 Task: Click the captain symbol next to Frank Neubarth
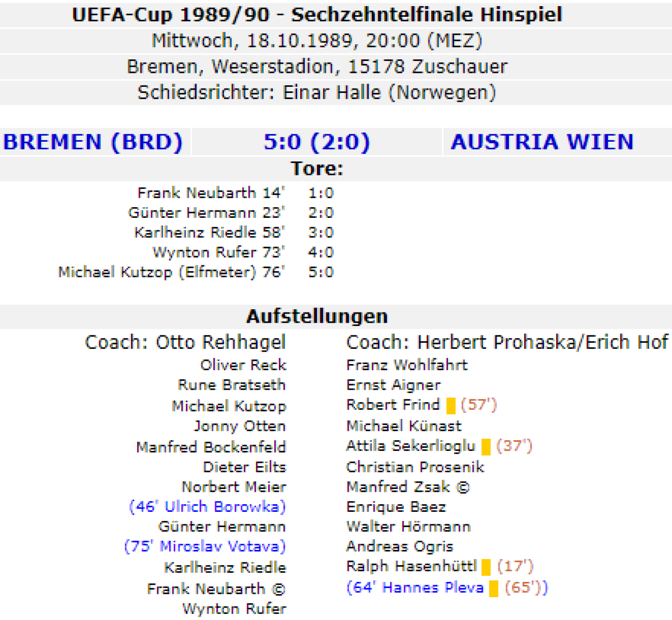point(278,589)
